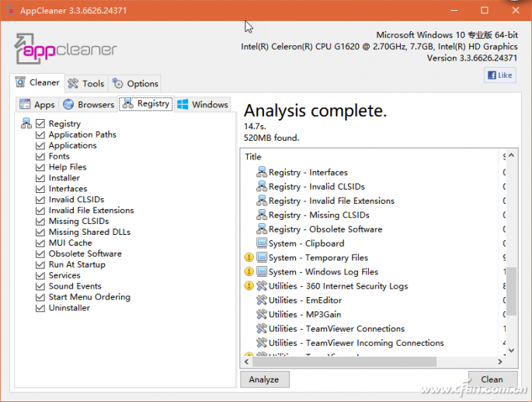This screenshot has width=532, height=402.
Task: Click tools icon beside Utilities - EmEditor
Action: [x=262, y=300]
